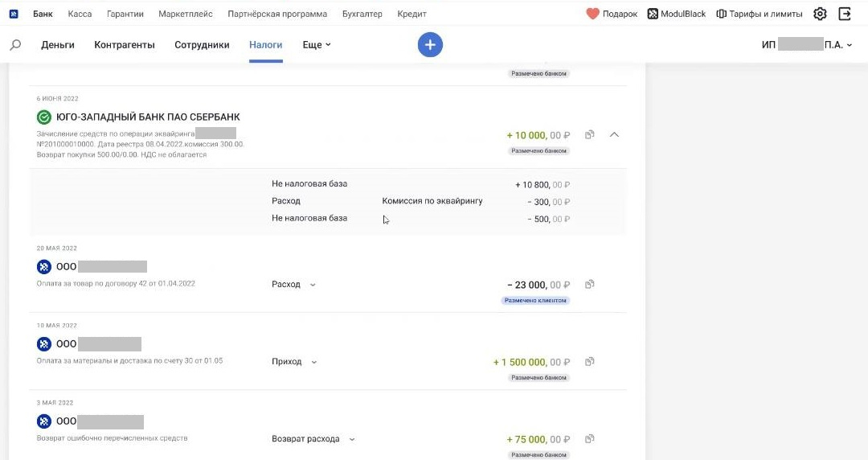
Task: Click the blue plus create button
Action: point(430,44)
